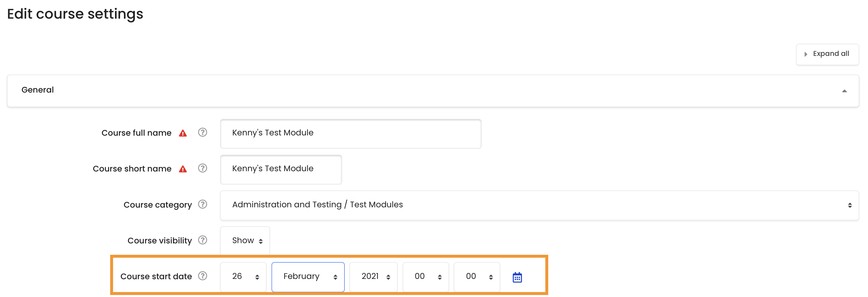Click the General section header
The image size is (868, 297).
pyautogui.click(x=433, y=91)
